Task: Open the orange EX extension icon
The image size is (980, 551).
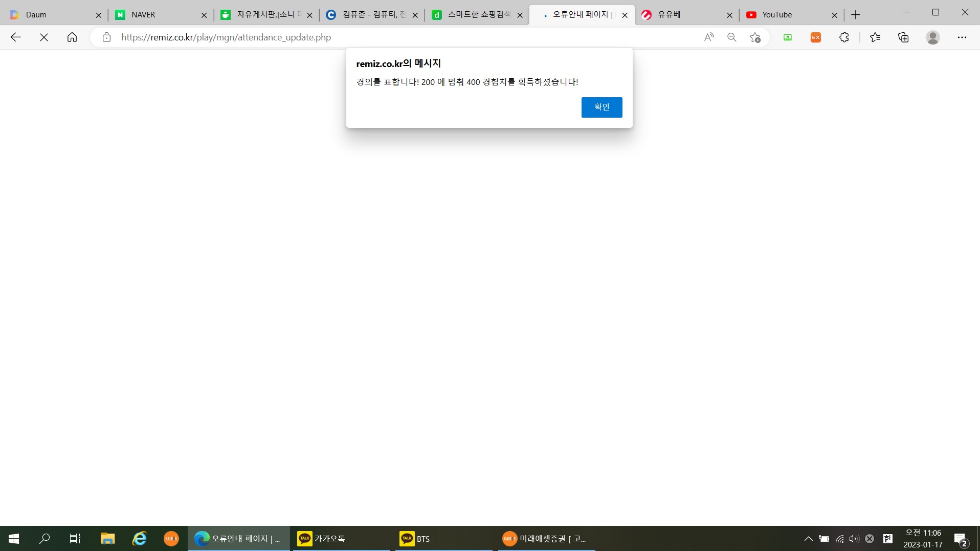Action: 816,37
